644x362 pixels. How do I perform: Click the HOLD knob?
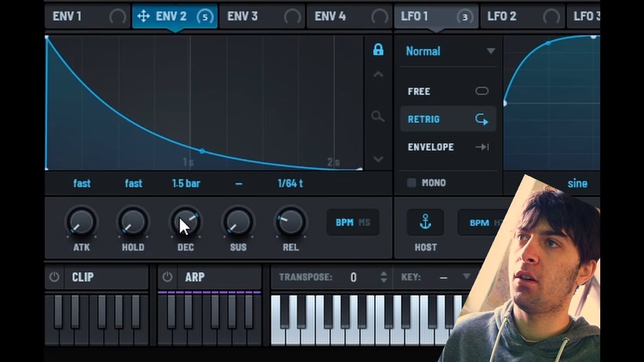tap(133, 222)
